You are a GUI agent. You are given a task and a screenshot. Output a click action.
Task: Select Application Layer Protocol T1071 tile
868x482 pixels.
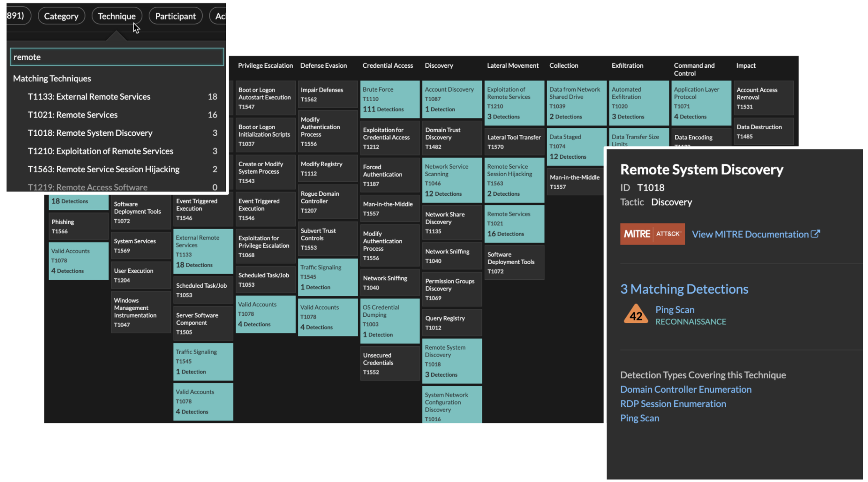tap(701, 103)
